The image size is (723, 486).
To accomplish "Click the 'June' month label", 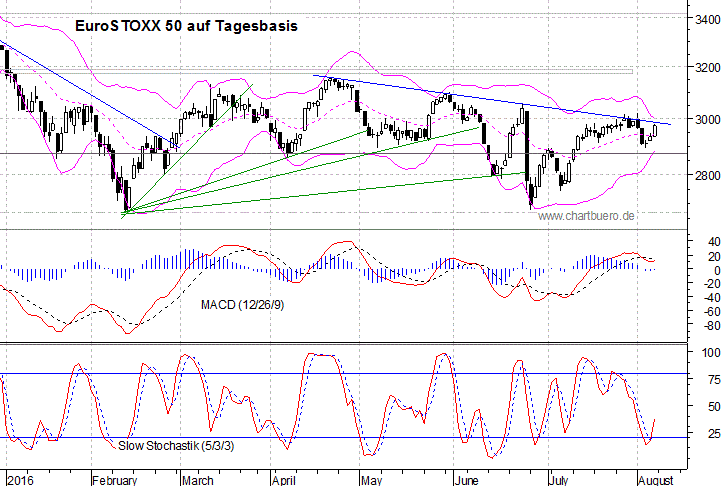I will tap(466, 480).
